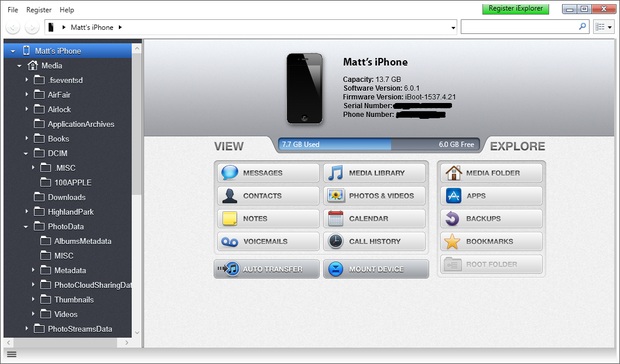Open the File menu
This screenshot has height=364, width=620.
tap(13, 10)
